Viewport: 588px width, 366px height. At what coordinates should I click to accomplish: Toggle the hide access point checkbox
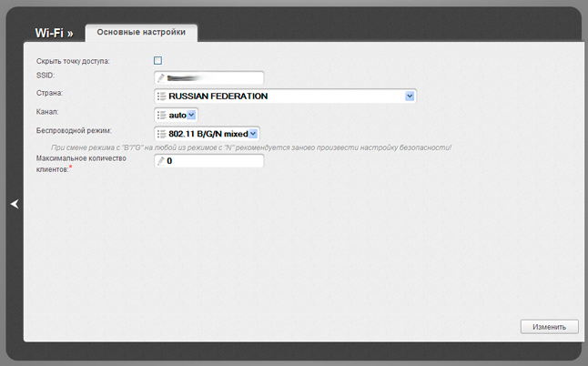pos(157,60)
